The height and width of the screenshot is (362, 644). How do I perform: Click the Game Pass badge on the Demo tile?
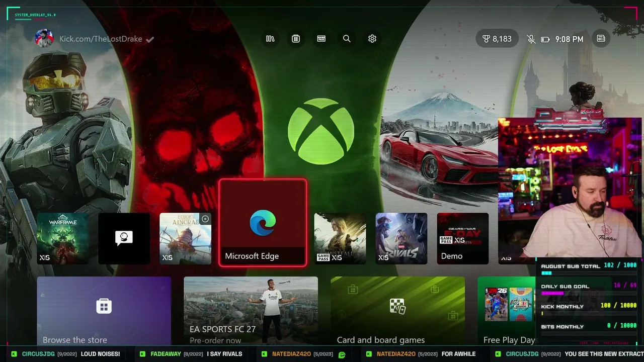tap(446, 240)
